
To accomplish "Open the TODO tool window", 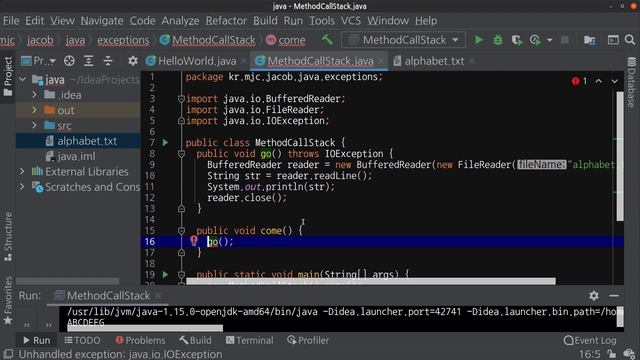I will tap(82, 340).
